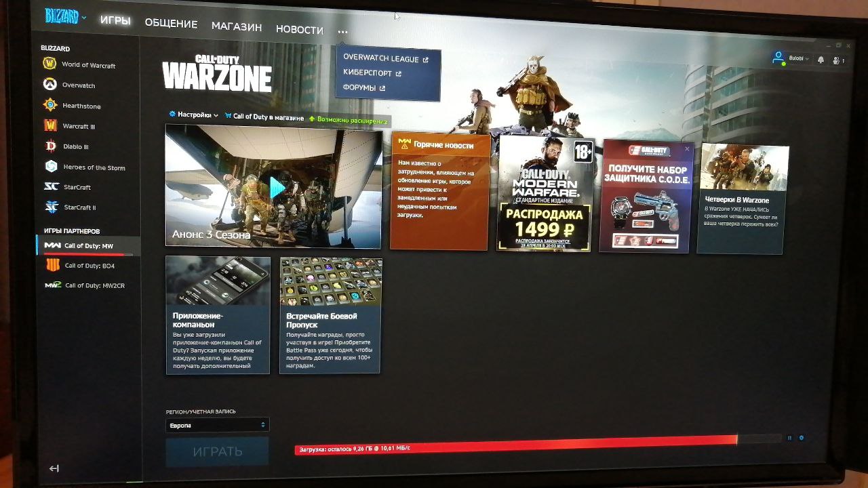Maximize the Battle.net window
Viewport: 868px width, 488px height.
[x=838, y=45]
